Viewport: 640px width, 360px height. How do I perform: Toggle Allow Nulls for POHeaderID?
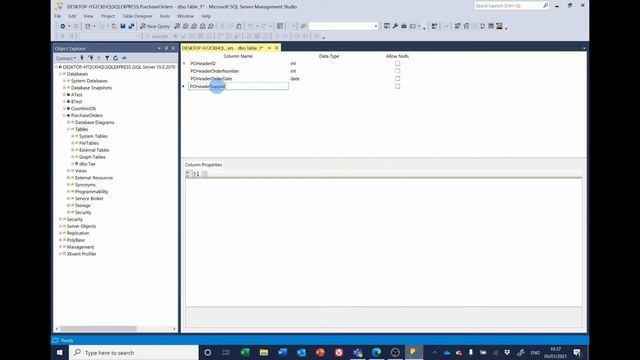pyautogui.click(x=398, y=63)
